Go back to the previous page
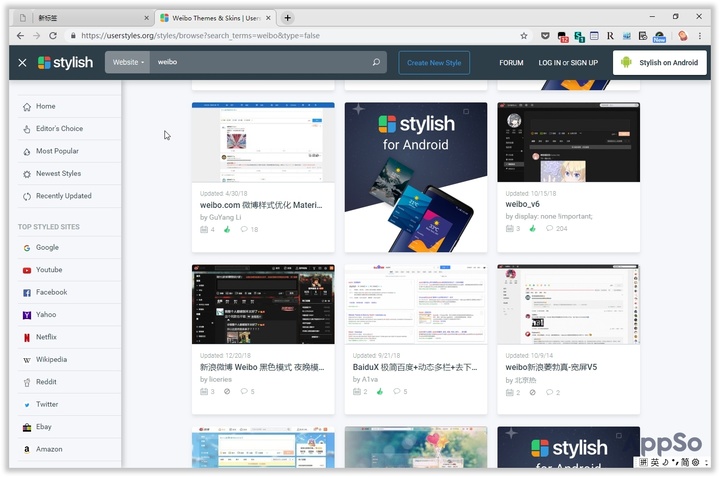This screenshot has width=720, height=477. (20, 36)
